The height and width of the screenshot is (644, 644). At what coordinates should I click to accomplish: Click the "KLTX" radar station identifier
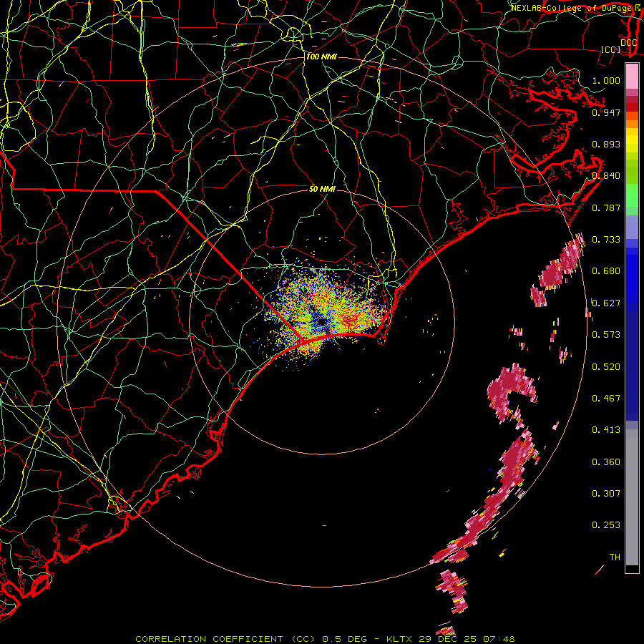[399, 639]
